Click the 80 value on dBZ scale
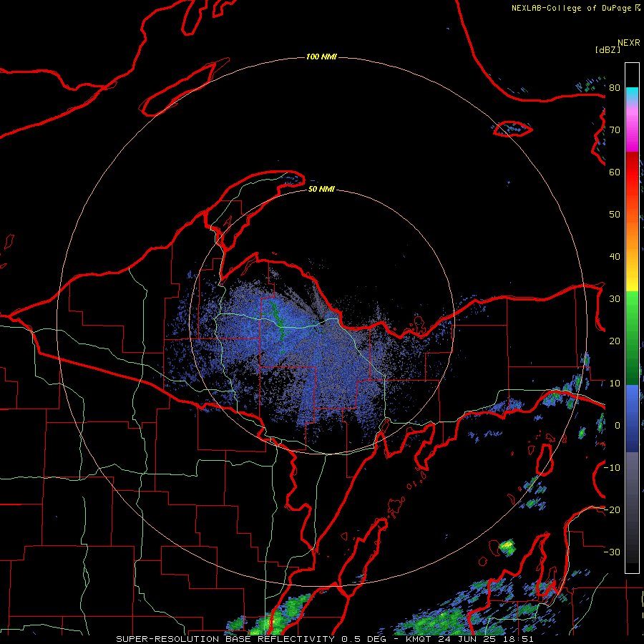644x644 pixels. tap(615, 88)
